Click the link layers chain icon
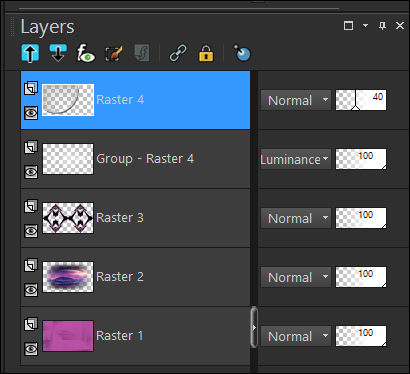This screenshot has height=374, width=410. click(178, 53)
